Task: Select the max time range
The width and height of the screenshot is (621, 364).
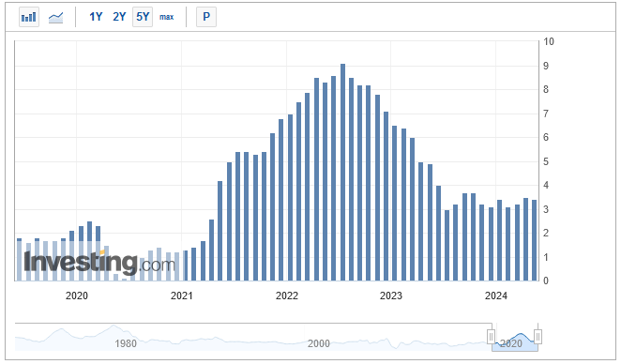Action: click(x=166, y=17)
